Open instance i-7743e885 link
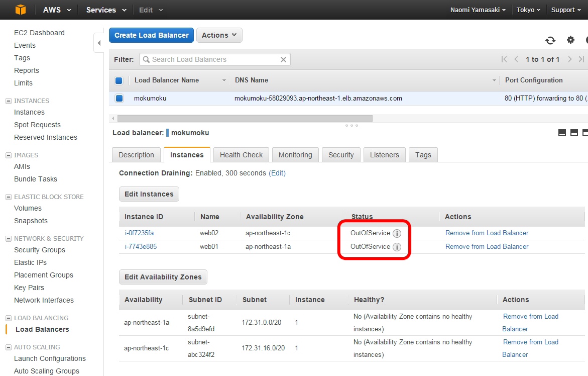Screen dimensions: 588x376 click(141, 246)
